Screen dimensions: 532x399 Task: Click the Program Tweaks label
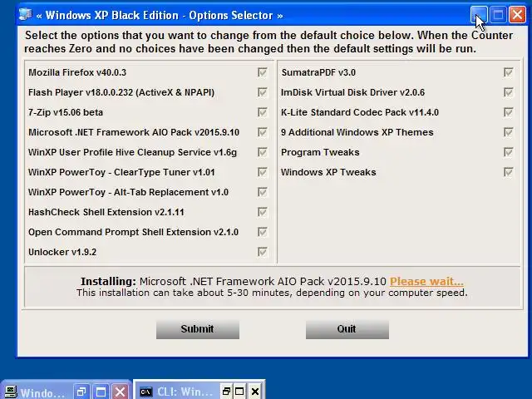[x=320, y=152]
